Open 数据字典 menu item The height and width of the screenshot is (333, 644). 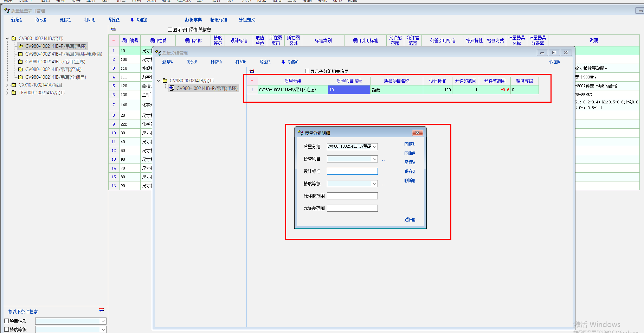[x=193, y=20]
